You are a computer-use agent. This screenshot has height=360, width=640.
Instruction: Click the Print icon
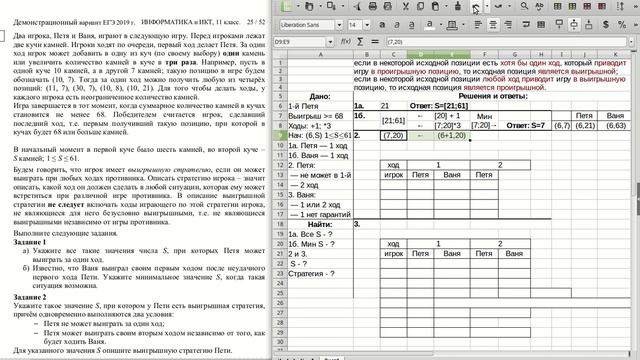[372, 6]
